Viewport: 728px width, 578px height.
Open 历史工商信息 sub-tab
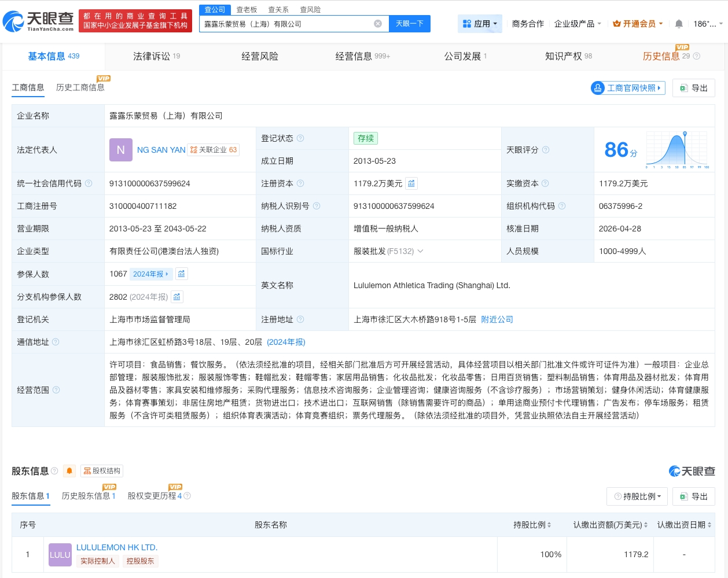(80, 87)
